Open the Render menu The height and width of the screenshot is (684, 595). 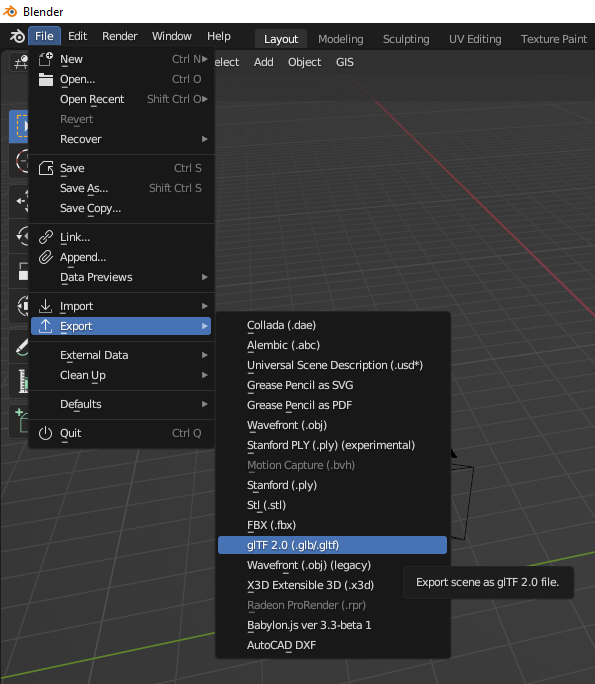coord(120,36)
